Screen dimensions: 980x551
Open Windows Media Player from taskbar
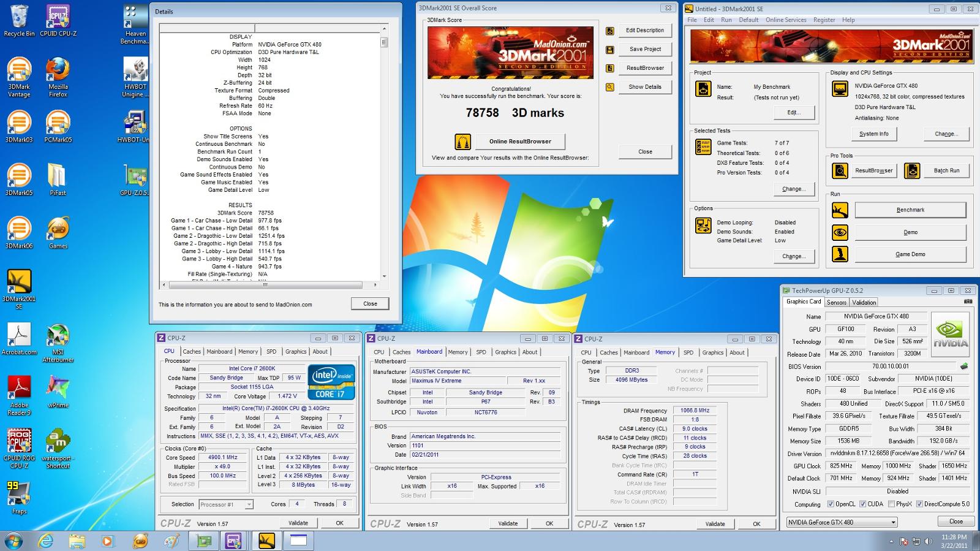point(107,541)
